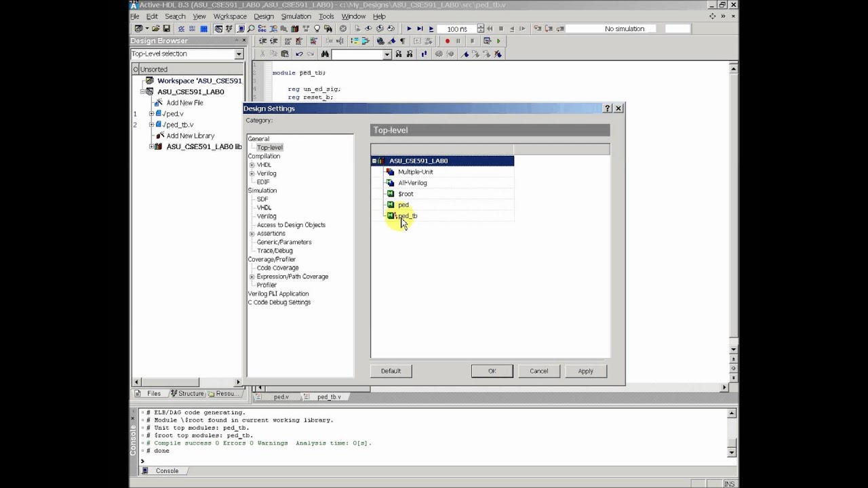Open the editor toolbar search combo dropdown arrow
868x488 pixels.
(387, 54)
